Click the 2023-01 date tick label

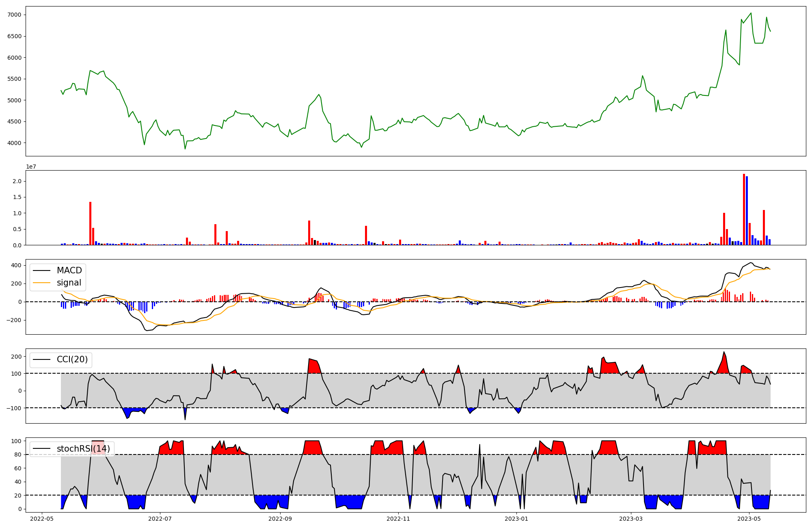coord(516,519)
